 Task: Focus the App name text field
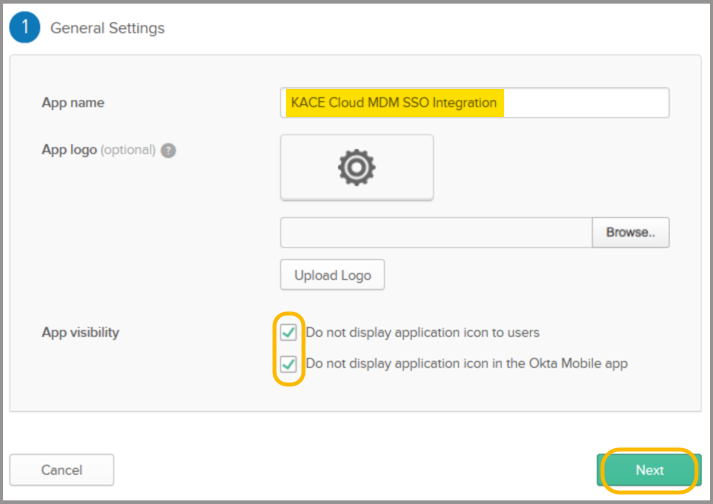(585, 103)
